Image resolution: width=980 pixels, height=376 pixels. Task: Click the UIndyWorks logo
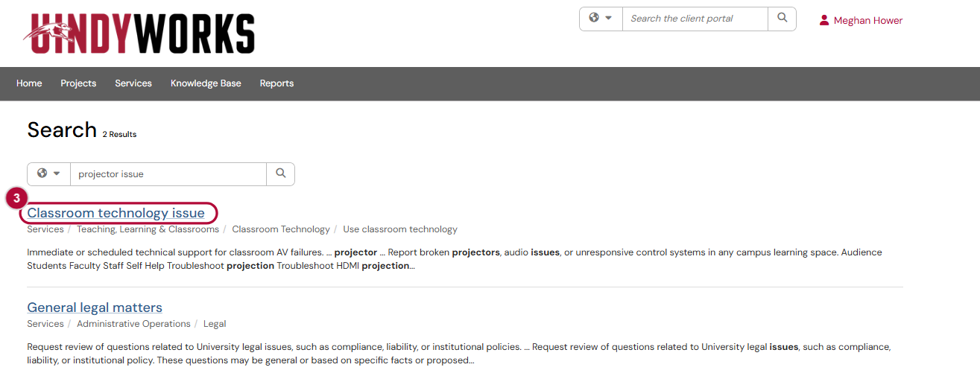(x=139, y=34)
